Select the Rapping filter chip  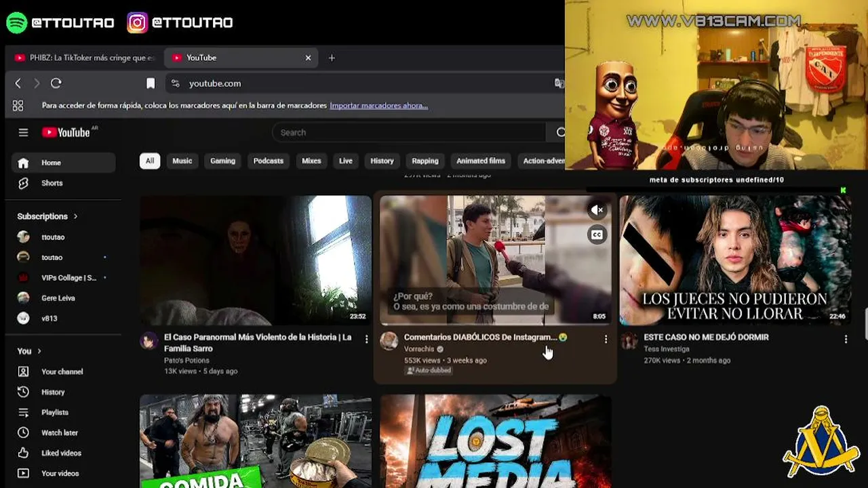425,161
